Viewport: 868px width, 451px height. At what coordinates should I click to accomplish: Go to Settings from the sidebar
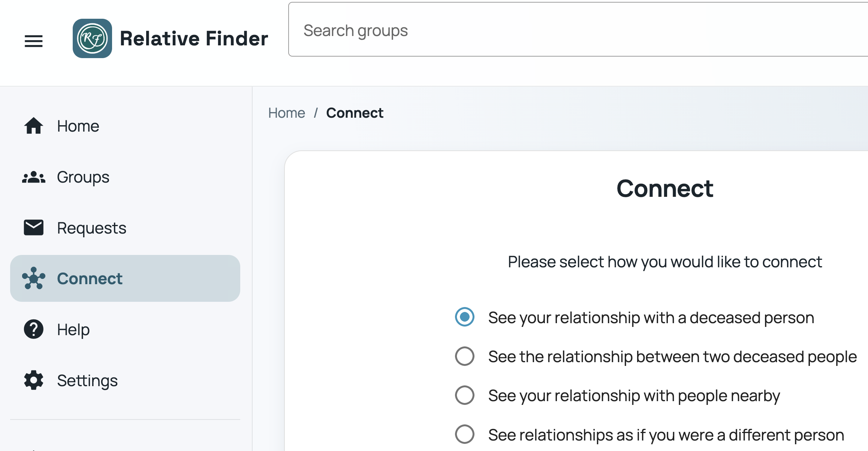click(x=125, y=380)
